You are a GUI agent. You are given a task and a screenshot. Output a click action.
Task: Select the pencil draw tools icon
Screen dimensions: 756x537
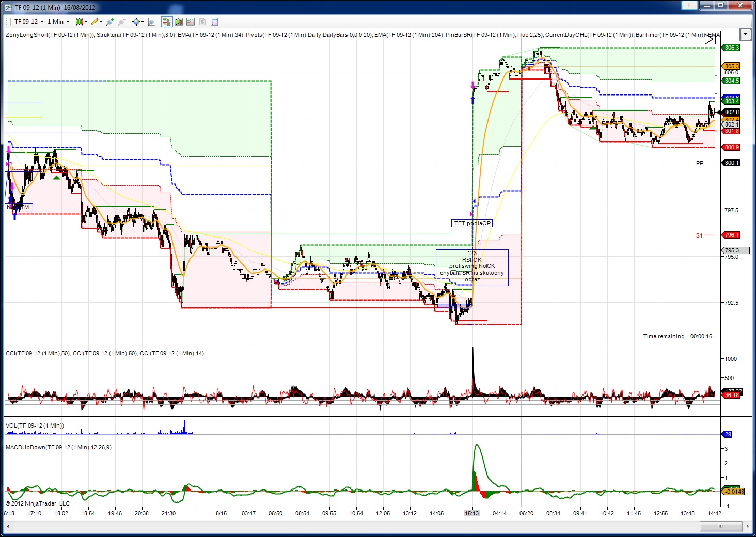(94, 22)
